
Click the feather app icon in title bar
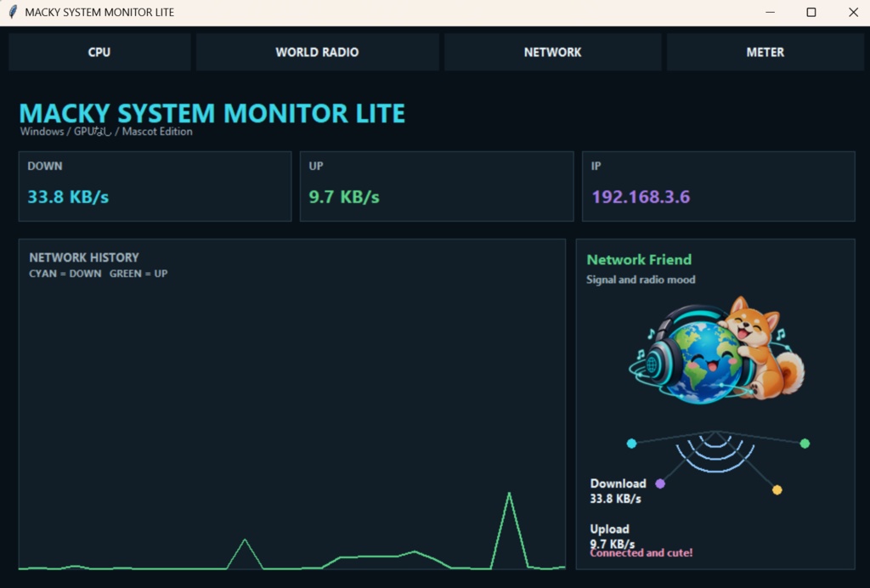pos(14,12)
